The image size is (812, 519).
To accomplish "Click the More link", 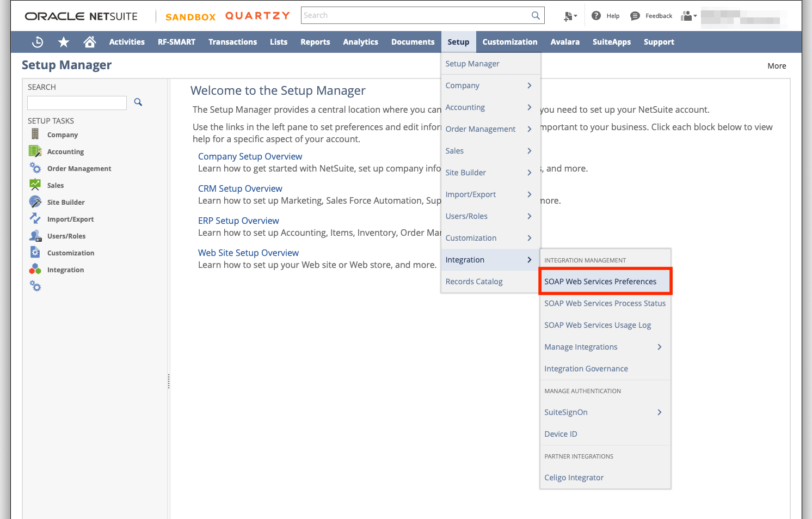I will (777, 66).
